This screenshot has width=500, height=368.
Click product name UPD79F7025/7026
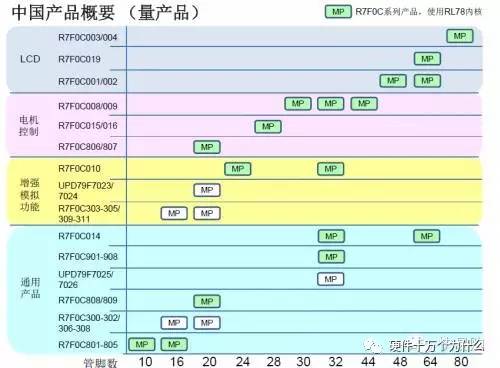pyautogui.click(x=86, y=279)
